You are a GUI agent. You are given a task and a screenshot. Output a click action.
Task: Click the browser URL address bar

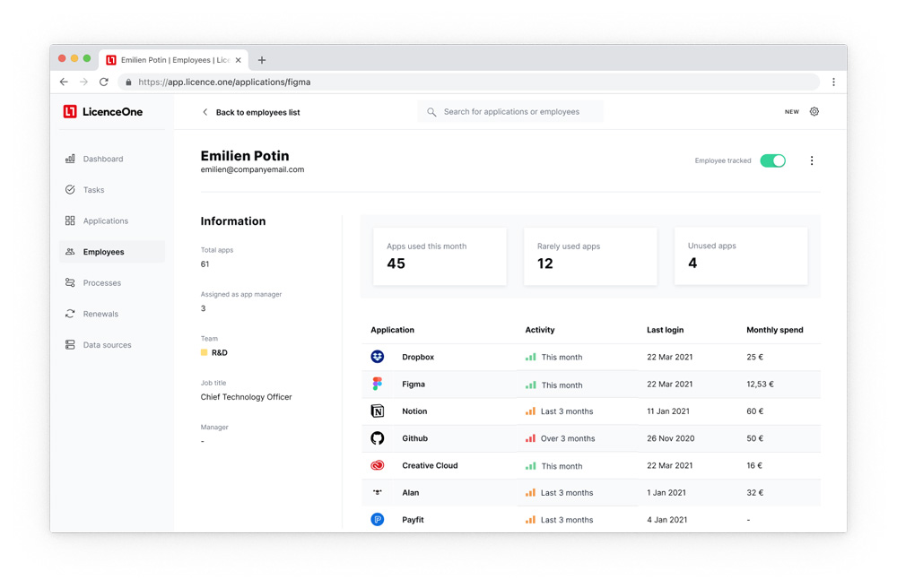coord(469,82)
